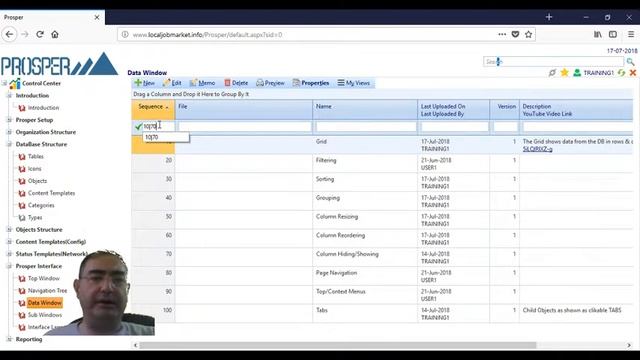Select the 10|70 autocomplete suggestion
Screen dimensions: 640x360
pyautogui.click(x=166, y=138)
